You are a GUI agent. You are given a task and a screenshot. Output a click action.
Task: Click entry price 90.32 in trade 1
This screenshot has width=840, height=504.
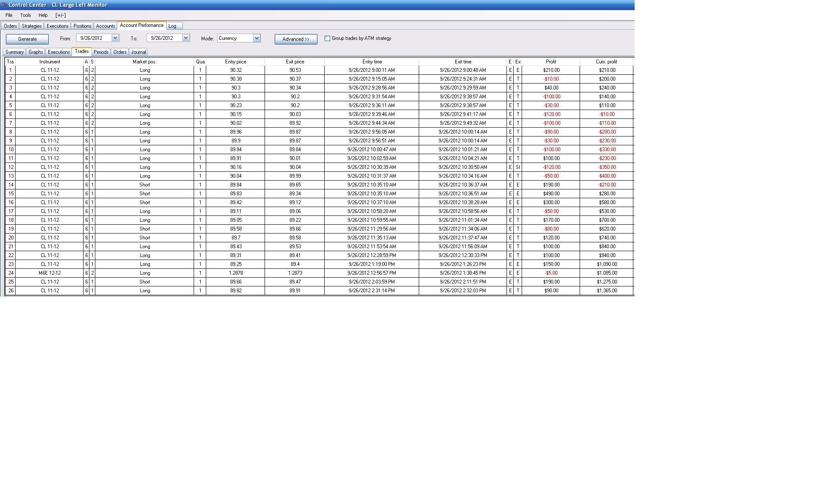pos(236,70)
